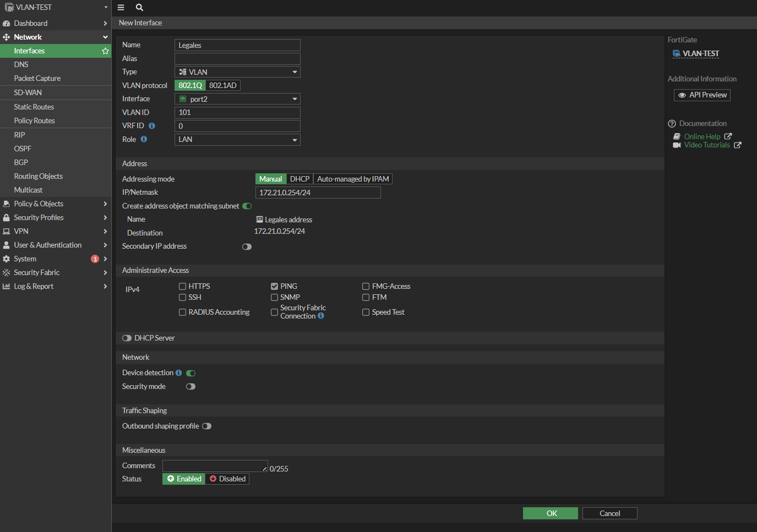Screen dimensions: 757x532
Task: Click the Device detection info icon
Action: point(178,373)
